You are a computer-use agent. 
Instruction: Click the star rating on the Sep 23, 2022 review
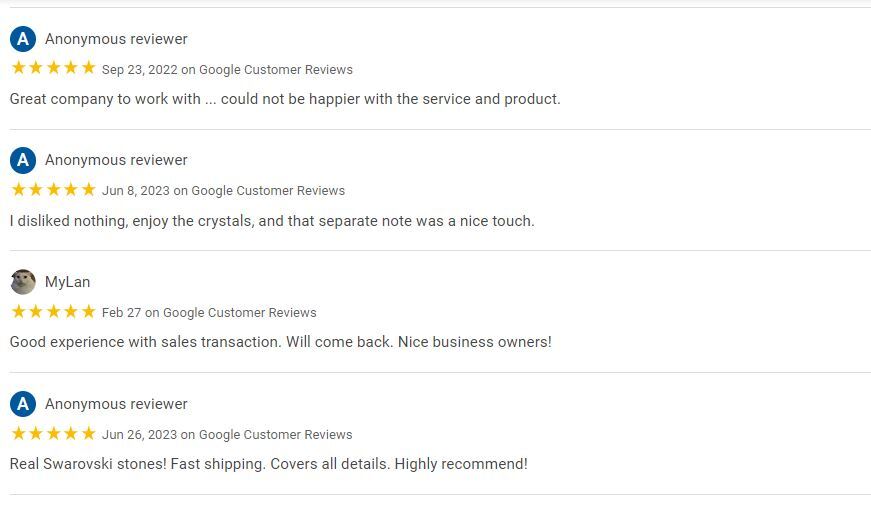point(53,68)
